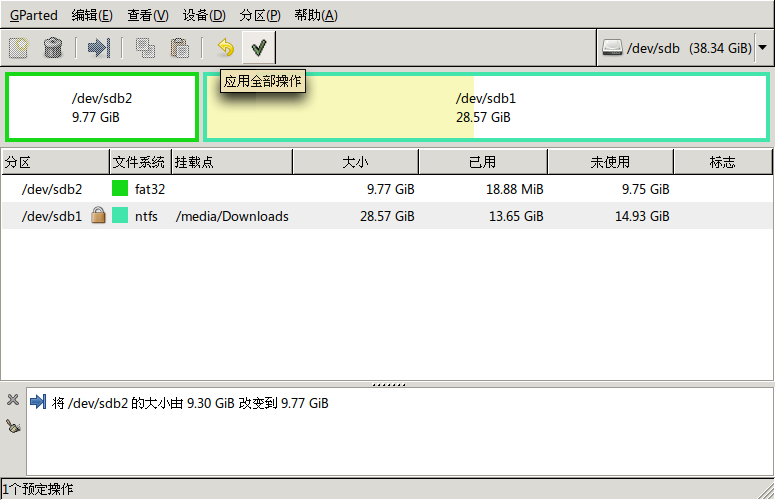Click the 已用 column header
This screenshot has width=775, height=500.
483,162
